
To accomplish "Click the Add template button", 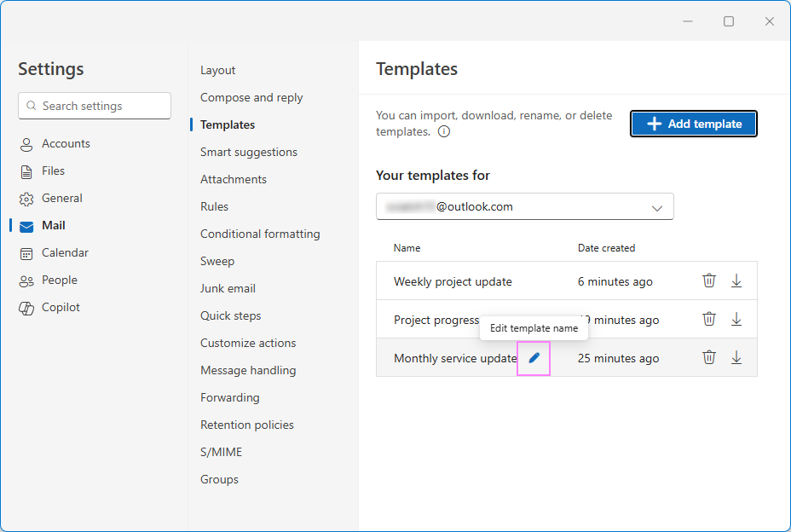I will coord(693,123).
